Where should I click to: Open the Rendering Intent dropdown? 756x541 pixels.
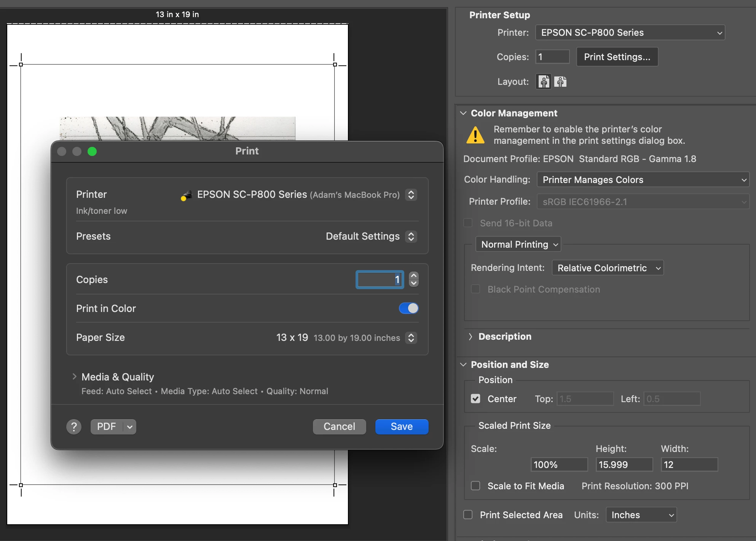tap(608, 268)
